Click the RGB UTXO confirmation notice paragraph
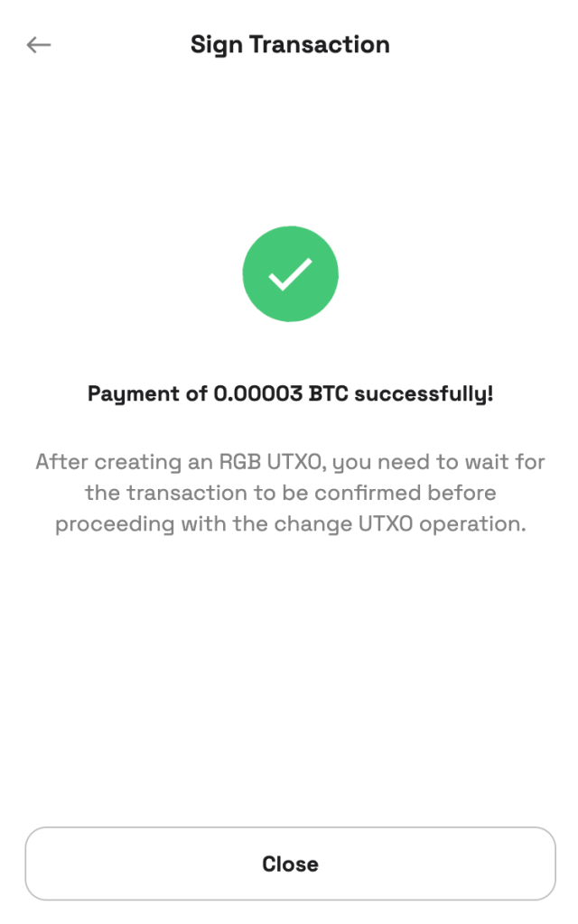This screenshot has height=924, width=578. pyautogui.click(x=290, y=494)
